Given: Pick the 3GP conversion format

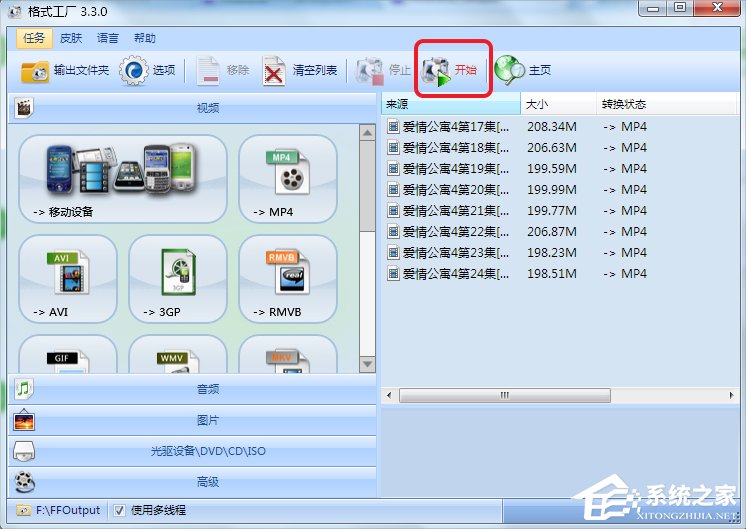Looking at the screenshot, I should point(177,279).
